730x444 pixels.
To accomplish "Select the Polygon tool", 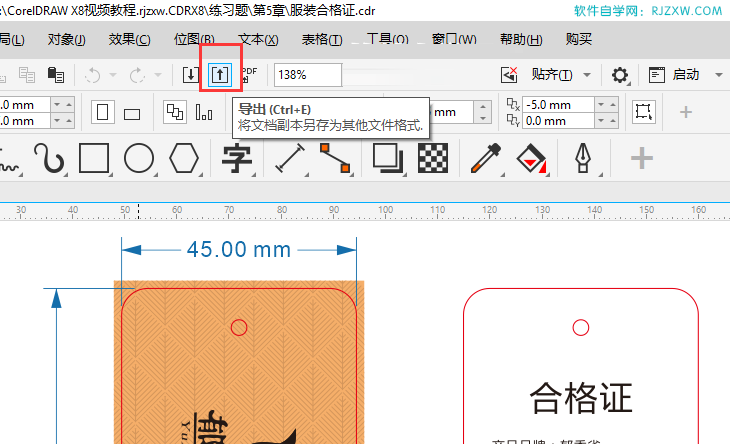I will (184, 158).
